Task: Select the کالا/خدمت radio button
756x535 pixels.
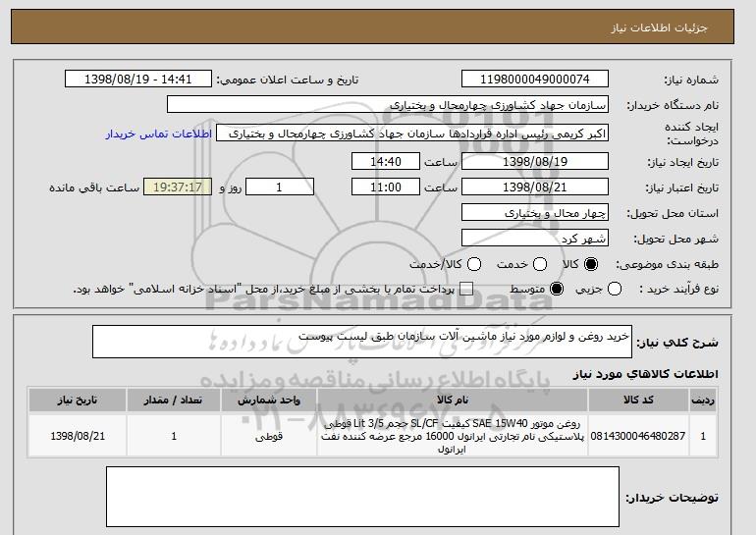Action: coord(474,264)
